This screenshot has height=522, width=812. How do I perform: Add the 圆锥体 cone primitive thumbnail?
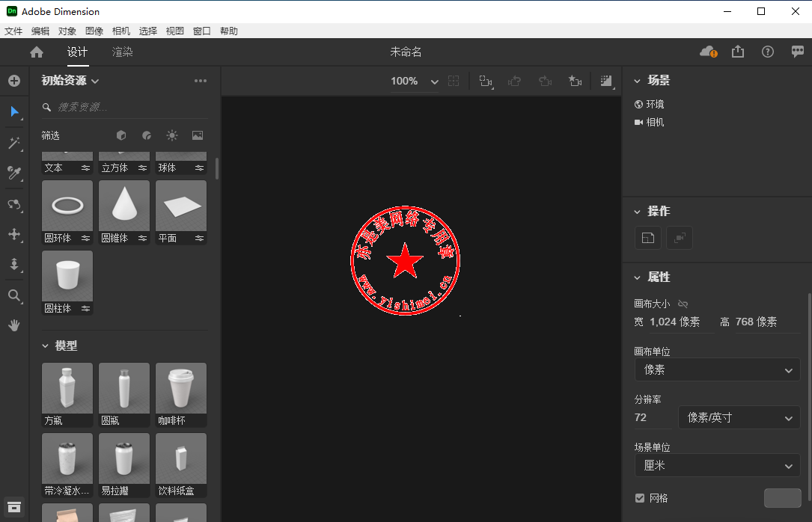(124, 206)
